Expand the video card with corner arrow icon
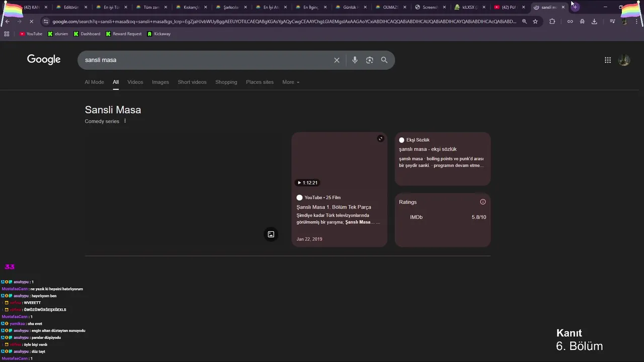Image resolution: width=644 pixels, height=362 pixels. 380,139
